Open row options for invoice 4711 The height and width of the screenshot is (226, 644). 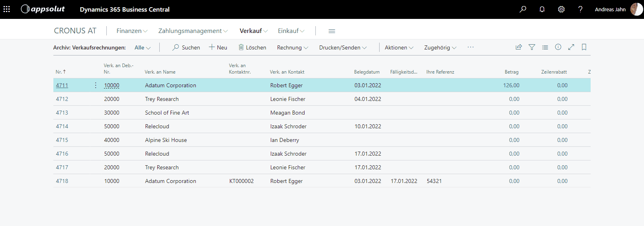click(95, 85)
